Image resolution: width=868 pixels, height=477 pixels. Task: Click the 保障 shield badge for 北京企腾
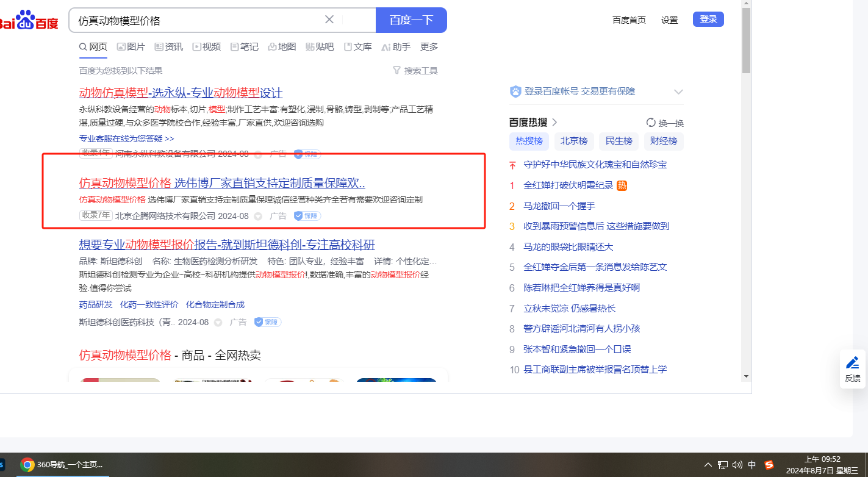tap(307, 216)
